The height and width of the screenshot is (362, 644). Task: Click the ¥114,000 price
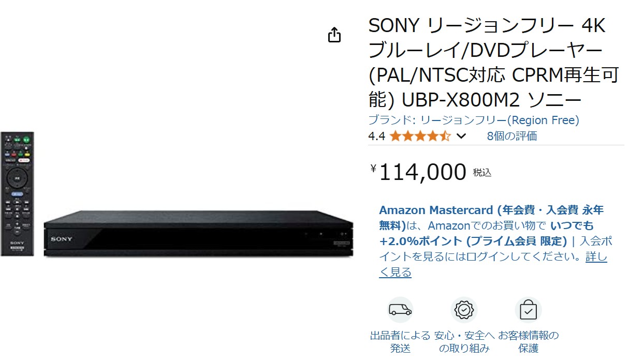(x=419, y=172)
